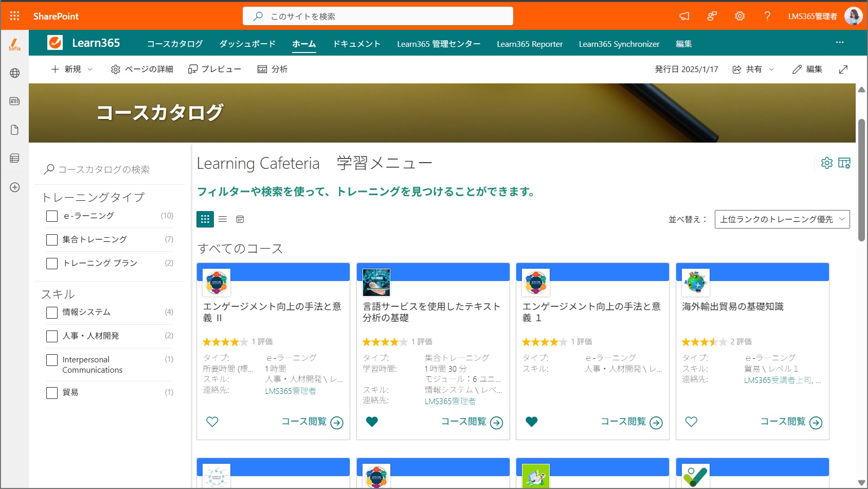Click the pencil 編集 page edit button
The width and height of the screenshot is (868, 489).
click(807, 69)
